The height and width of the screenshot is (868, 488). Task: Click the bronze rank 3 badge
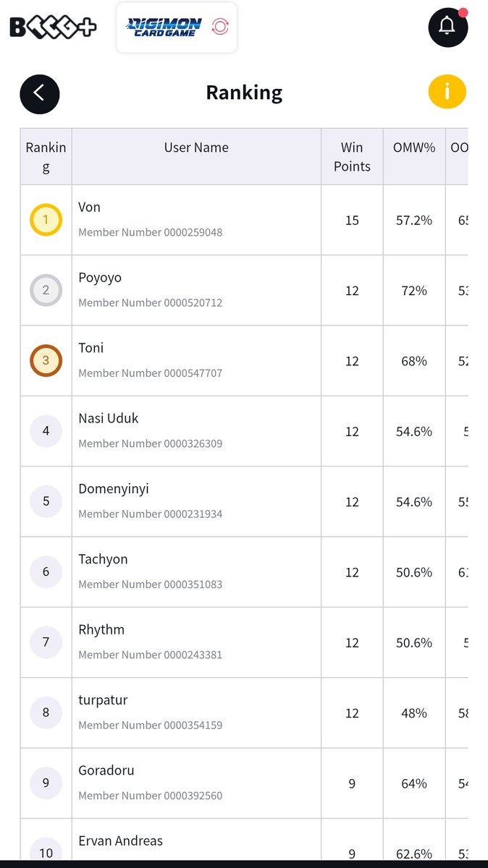coord(46,361)
